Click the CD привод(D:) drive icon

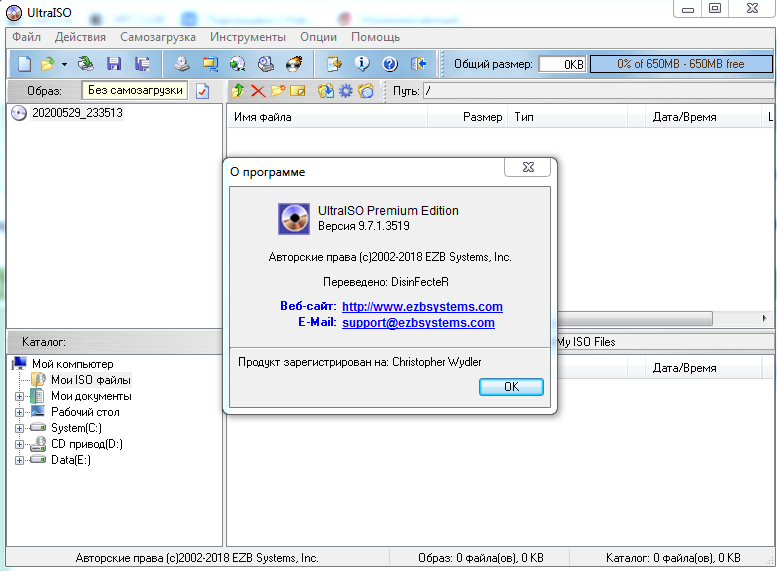[38, 444]
